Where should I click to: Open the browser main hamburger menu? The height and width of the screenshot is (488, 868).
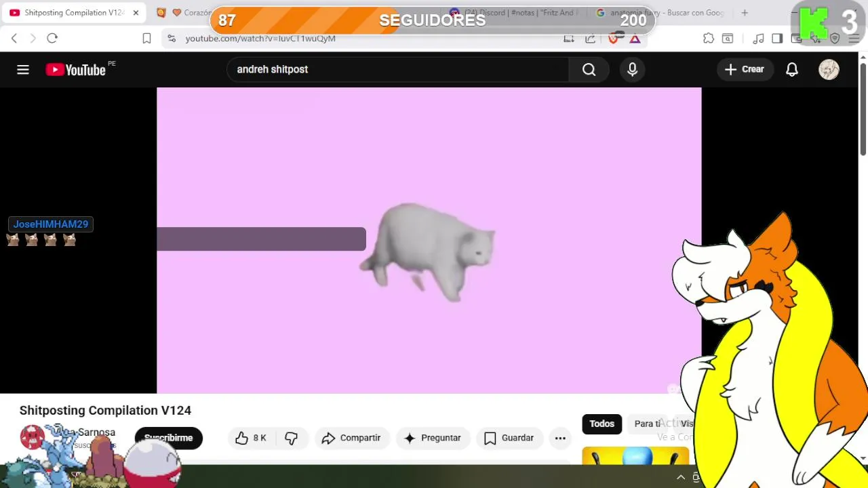pos(854,39)
